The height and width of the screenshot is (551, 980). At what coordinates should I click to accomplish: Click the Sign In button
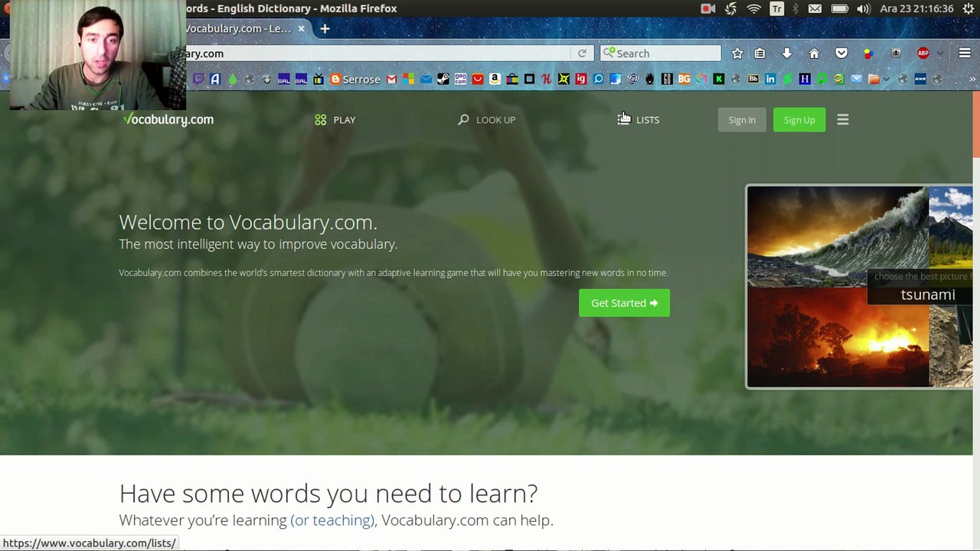pyautogui.click(x=742, y=119)
